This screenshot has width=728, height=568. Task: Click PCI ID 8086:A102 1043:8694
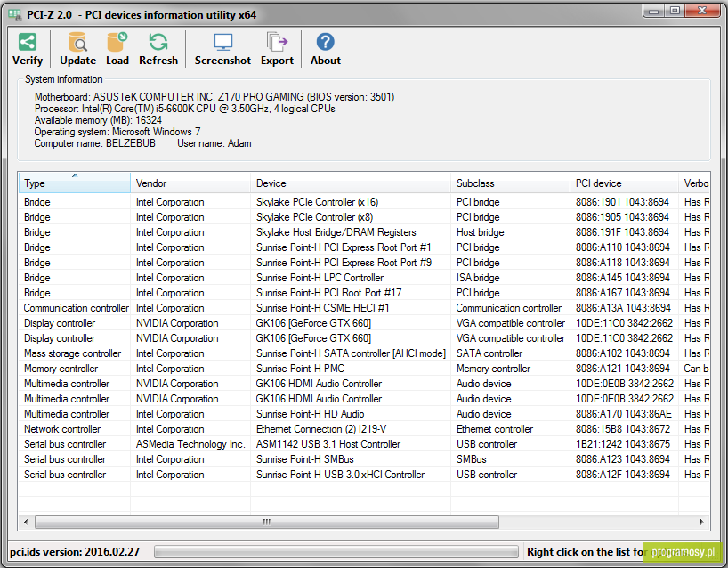pyautogui.click(x=623, y=353)
